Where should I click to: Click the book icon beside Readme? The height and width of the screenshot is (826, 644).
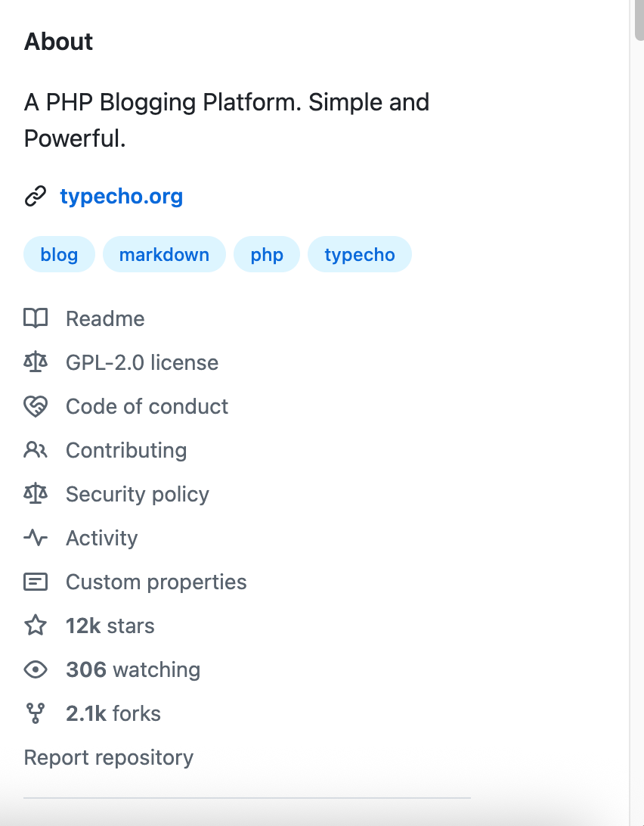[x=36, y=318]
